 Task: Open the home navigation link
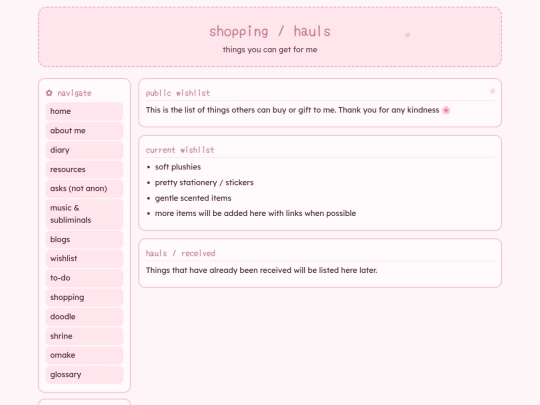(x=84, y=111)
